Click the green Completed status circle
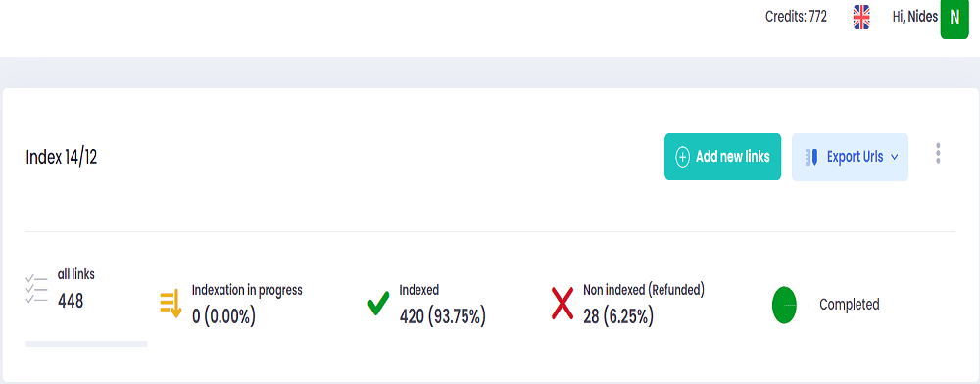This screenshot has height=384, width=980. (784, 305)
